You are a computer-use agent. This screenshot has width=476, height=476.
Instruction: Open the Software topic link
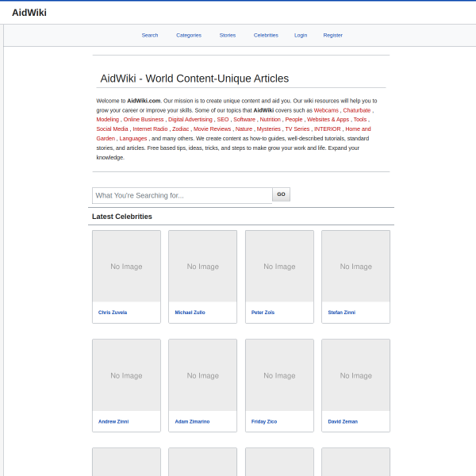tap(244, 119)
